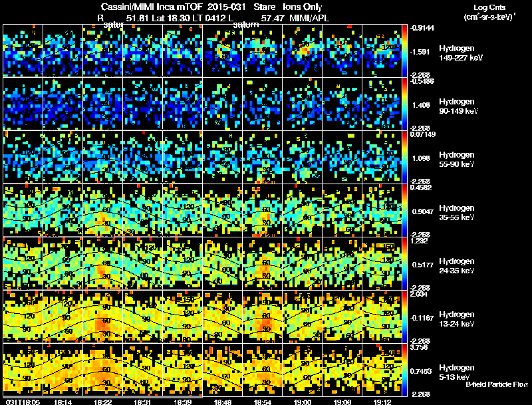Image resolution: width=532 pixels, height=405 pixels.
Task: Click the '1.408' colorbar value
Action: (421, 106)
